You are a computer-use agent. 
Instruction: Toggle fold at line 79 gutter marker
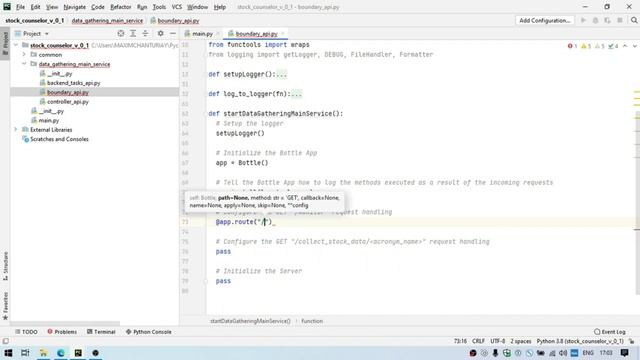(x=206, y=281)
